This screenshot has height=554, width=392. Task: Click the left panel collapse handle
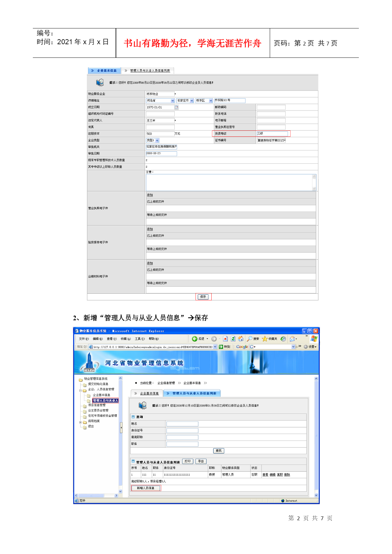121,428
